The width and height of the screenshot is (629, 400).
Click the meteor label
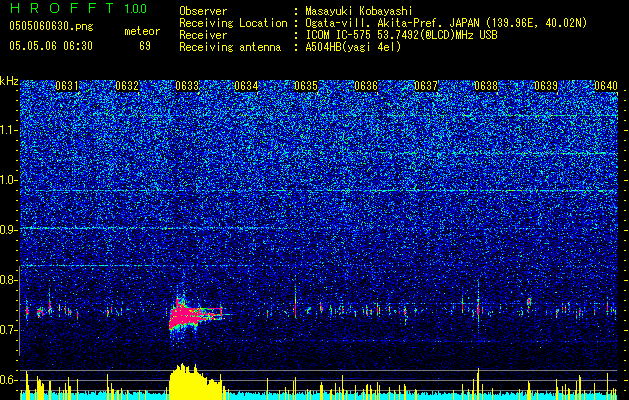tap(142, 31)
